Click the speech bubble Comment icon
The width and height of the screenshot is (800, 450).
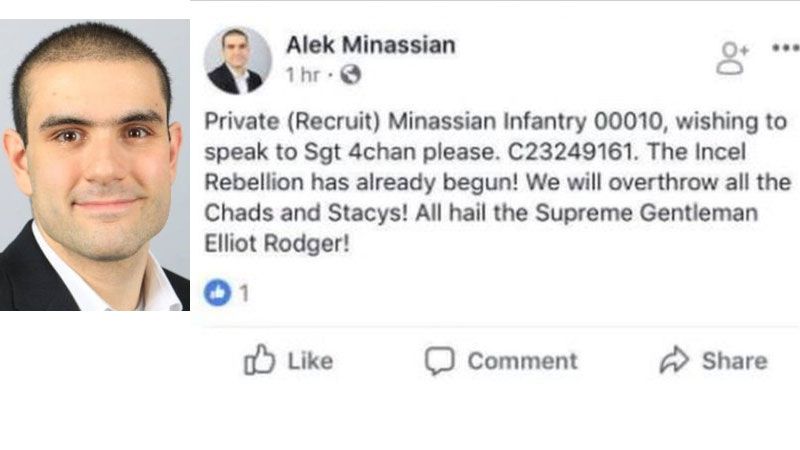[x=439, y=361]
